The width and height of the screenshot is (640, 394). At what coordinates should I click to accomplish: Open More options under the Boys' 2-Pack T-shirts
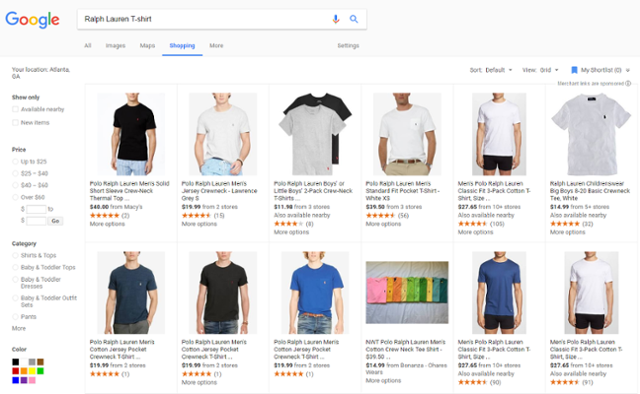coord(291,232)
